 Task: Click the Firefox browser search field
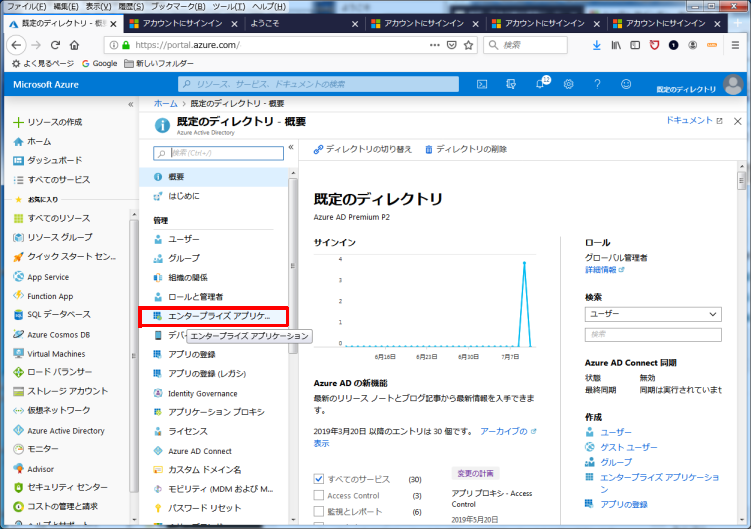pyautogui.click(x=525, y=45)
